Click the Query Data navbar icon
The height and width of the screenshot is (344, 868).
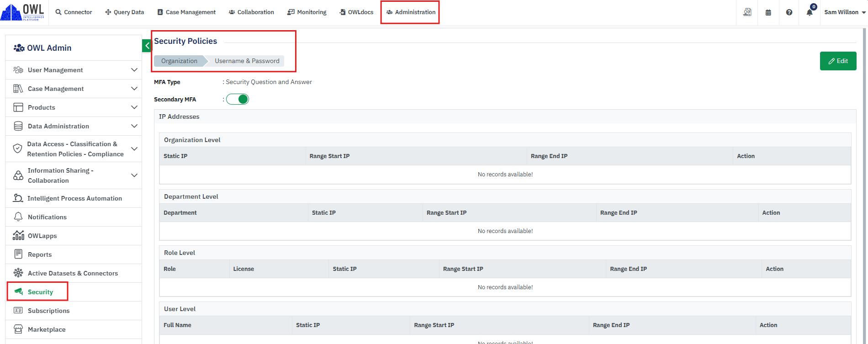(108, 12)
